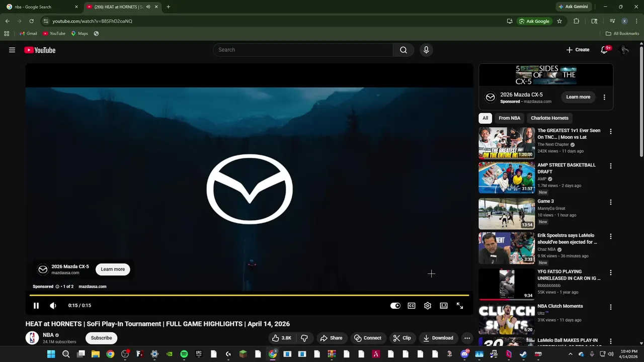This screenshot has height=362, width=644.
Task: Open more actions ellipsis below the video
Action: (467, 338)
